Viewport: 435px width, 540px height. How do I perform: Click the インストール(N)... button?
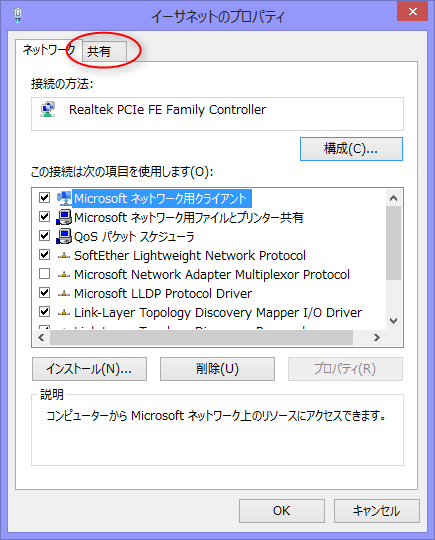point(90,369)
